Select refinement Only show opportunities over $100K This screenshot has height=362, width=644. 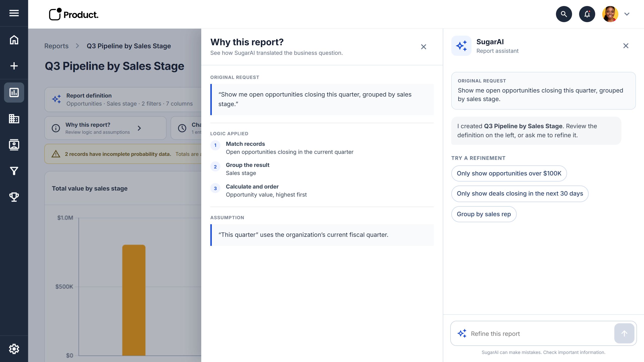(509, 173)
